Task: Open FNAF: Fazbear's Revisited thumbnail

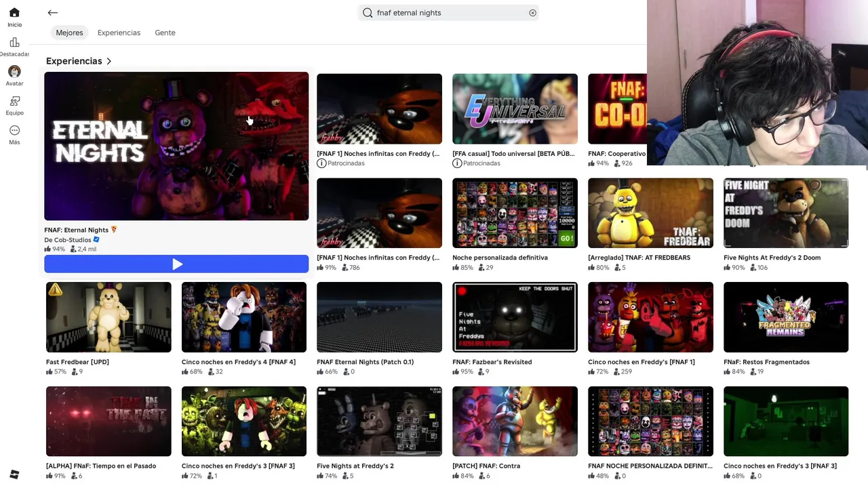Action: tap(515, 317)
